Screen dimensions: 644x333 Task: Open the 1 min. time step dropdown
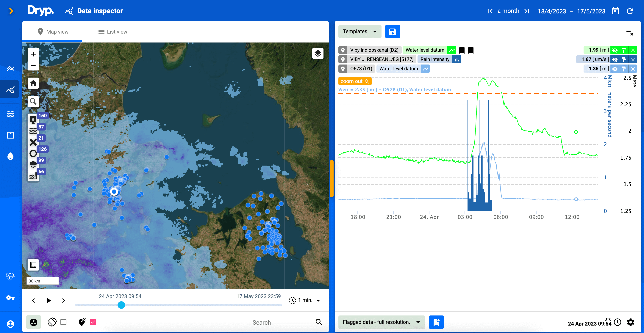(305, 300)
